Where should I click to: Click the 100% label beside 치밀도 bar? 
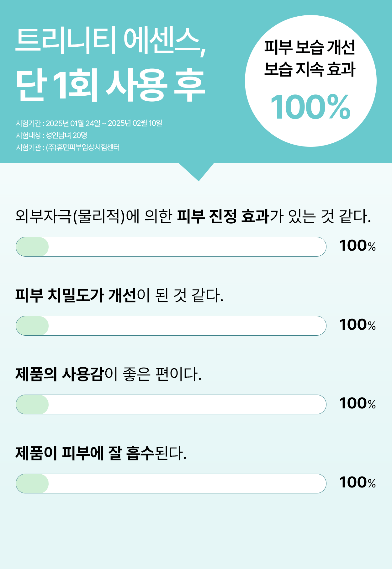click(358, 325)
